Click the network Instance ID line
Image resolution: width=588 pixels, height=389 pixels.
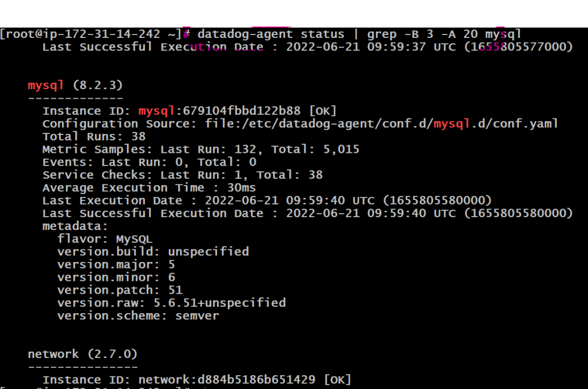[x=196, y=379]
